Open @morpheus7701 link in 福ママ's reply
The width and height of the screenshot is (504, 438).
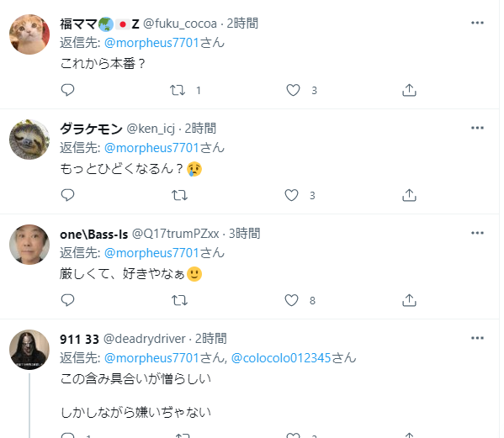pos(151,43)
